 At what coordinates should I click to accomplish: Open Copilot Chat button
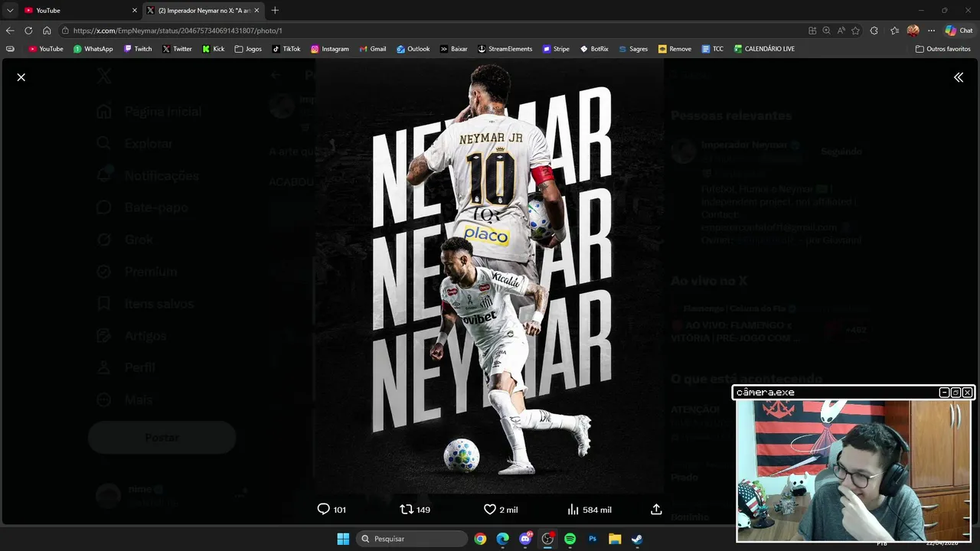coord(959,31)
